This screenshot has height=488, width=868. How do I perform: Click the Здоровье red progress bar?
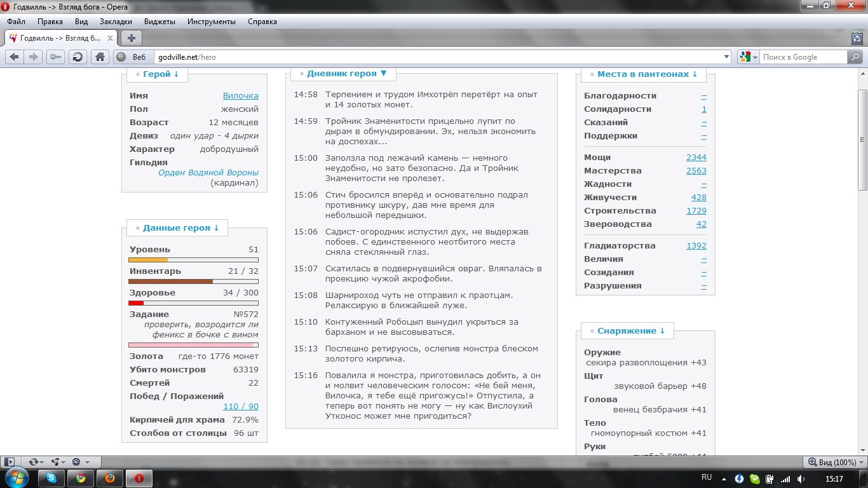(x=194, y=303)
